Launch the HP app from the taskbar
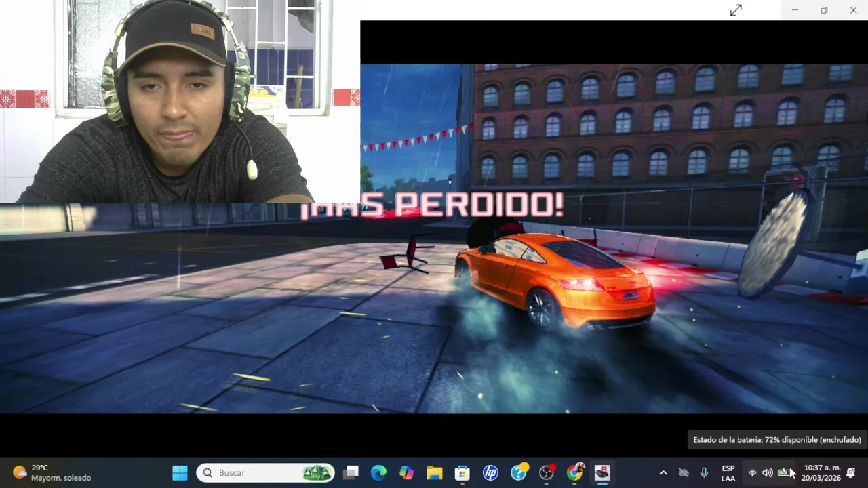868x488 pixels. pyautogui.click(x=490, y=472)
